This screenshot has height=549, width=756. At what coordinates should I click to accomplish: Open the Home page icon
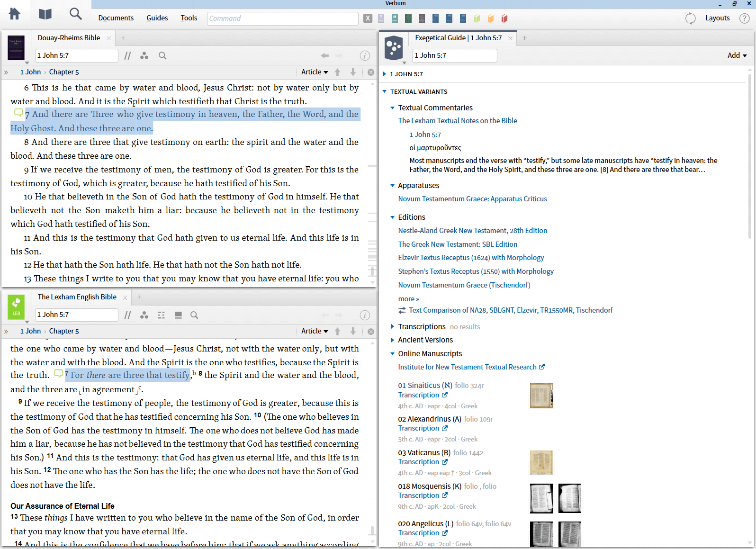[15, 14]
